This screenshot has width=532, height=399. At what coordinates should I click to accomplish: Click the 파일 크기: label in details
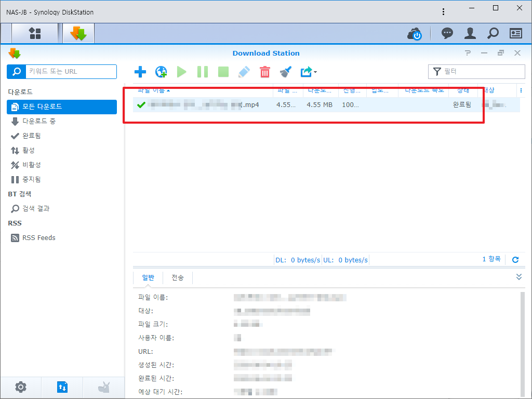pos(153,324)
